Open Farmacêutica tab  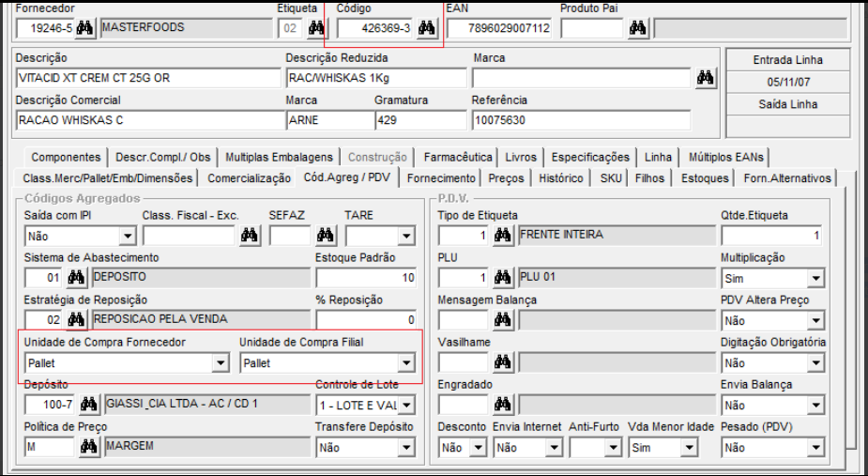(458, 158)
